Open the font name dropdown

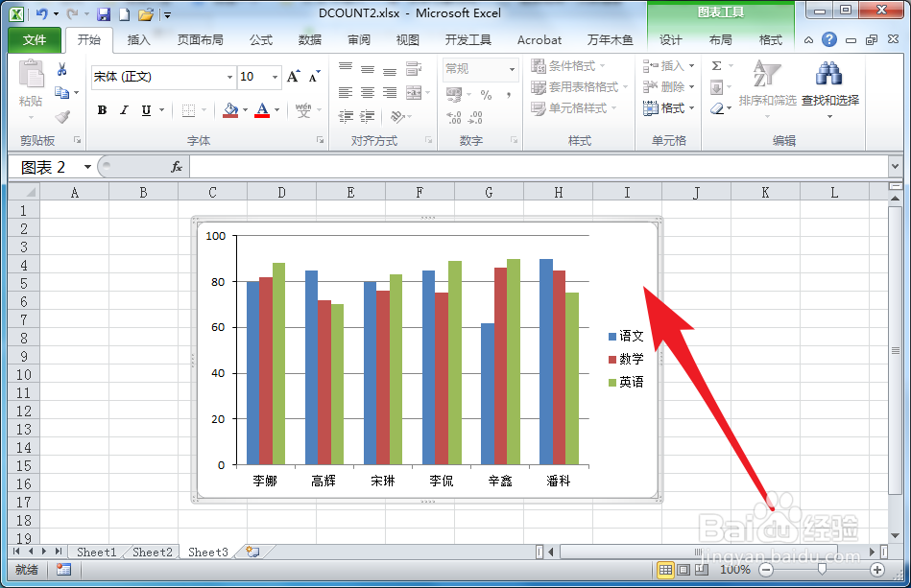230,77
